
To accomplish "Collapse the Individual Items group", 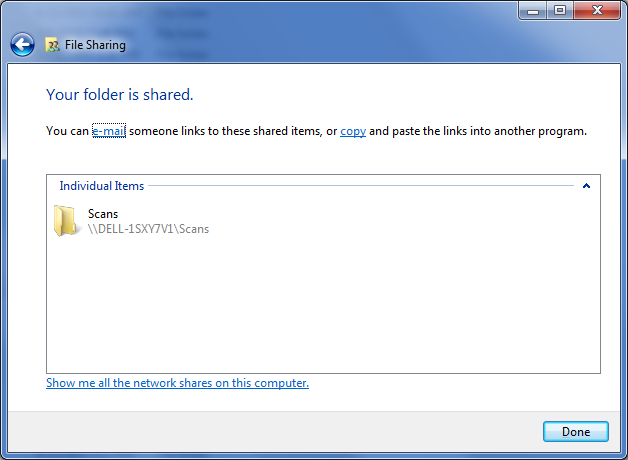I will click(586, 186).
